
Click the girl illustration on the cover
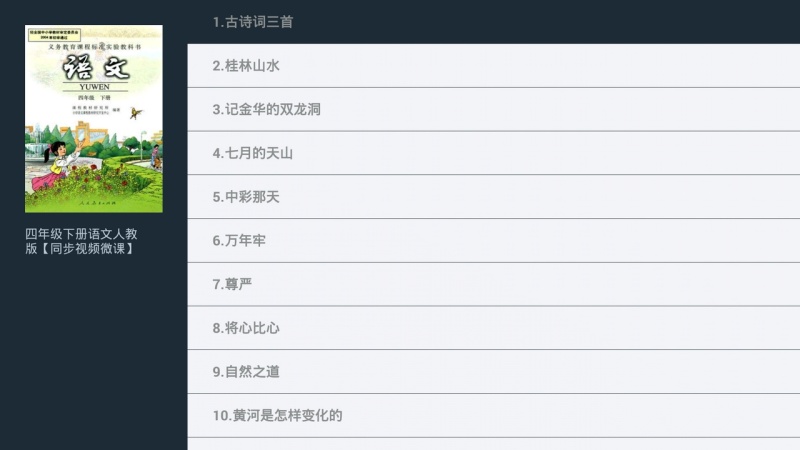coord(58,166)
